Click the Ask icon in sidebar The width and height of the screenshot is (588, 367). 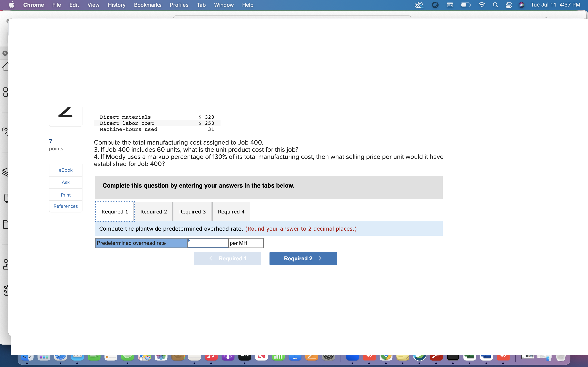point(65,182)
